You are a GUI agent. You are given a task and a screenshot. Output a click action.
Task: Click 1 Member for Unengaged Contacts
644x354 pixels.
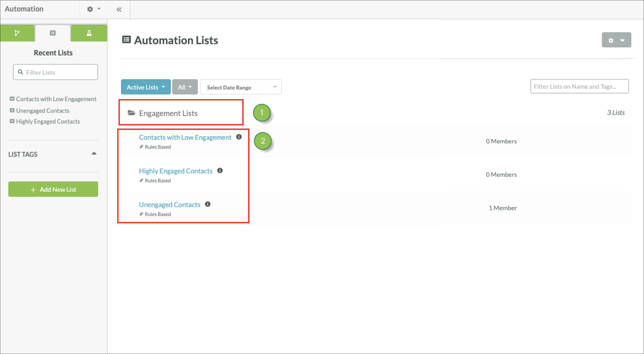503,208
